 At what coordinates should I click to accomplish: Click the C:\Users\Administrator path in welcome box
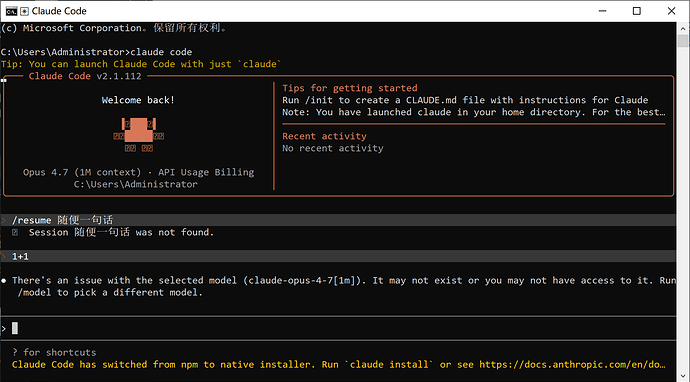click(x=136, y=184)
